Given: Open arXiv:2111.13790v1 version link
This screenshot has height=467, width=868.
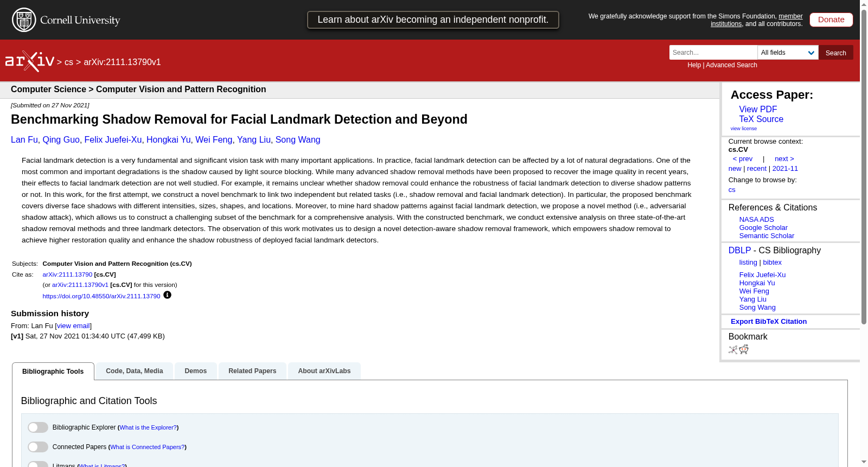Looking at the screenshot, I should (80, 285).
